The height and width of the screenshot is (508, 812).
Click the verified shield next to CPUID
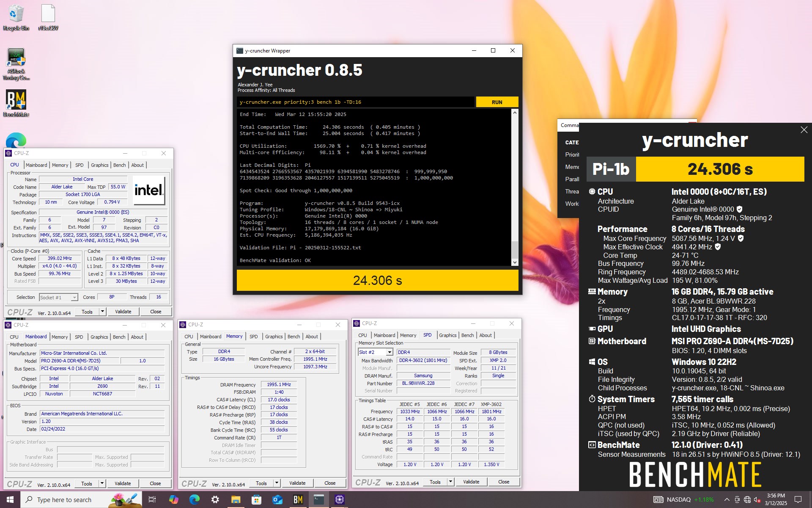click(x=739, y=209)
